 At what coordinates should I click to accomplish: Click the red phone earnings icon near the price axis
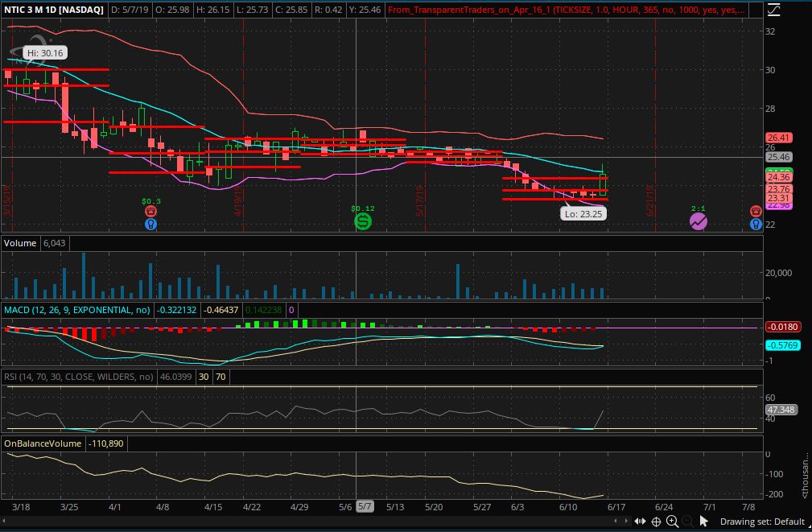(756, 212)
